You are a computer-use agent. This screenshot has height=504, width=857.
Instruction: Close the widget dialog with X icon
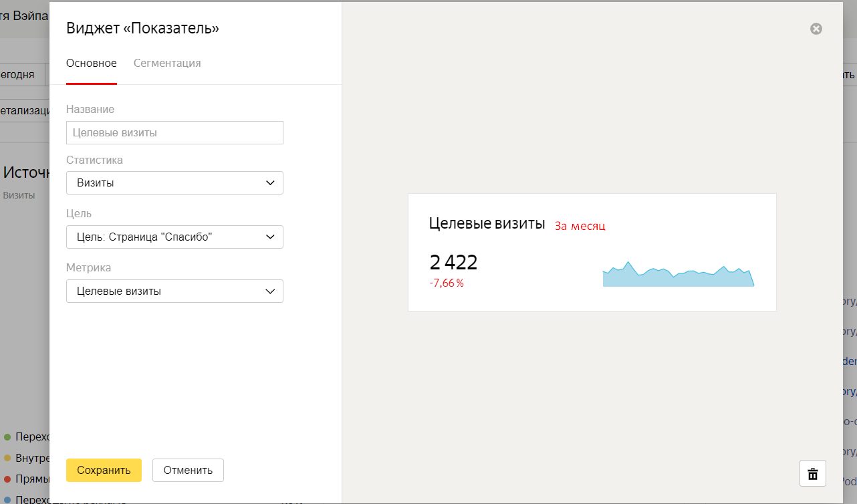pos(816,29)
